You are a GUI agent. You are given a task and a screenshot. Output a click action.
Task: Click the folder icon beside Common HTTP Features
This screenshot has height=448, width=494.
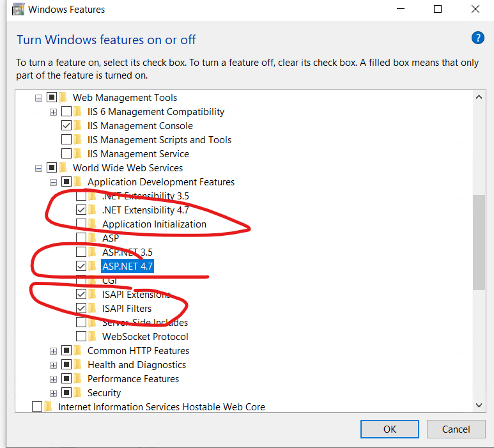pyautogui.click(x=77, y=350)
